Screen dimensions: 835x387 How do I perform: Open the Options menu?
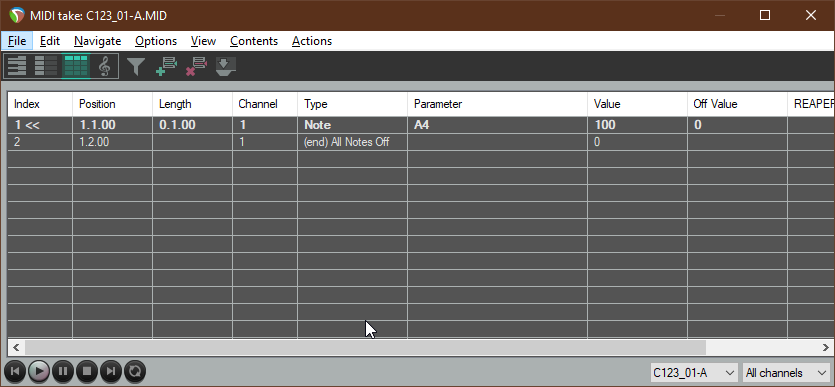(155, 41)
